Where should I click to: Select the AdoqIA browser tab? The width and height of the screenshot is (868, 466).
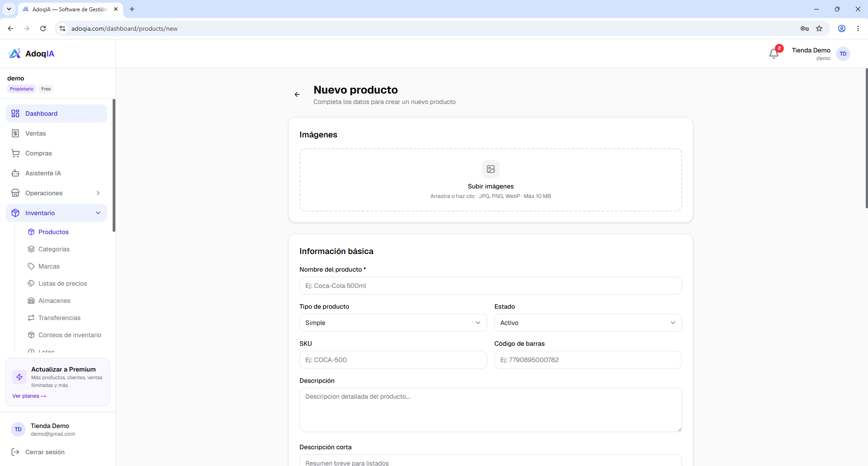point(71,9)
